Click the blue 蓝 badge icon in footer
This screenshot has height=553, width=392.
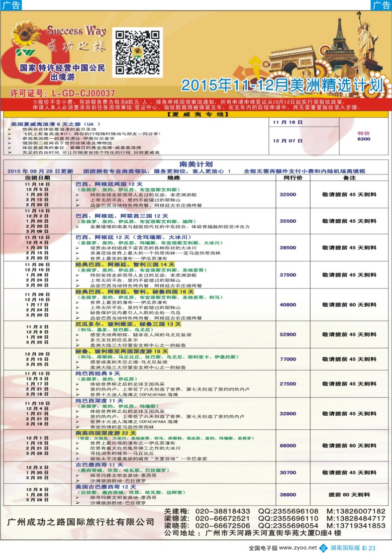(324, 548)
